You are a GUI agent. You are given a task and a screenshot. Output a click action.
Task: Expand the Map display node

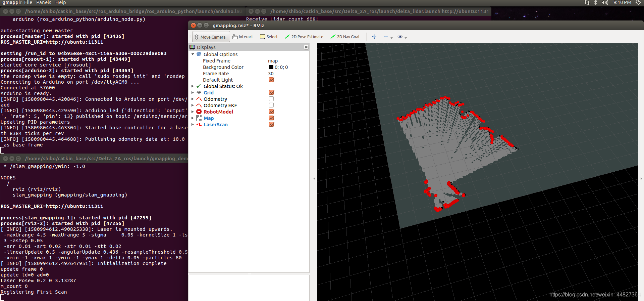[193, 118]
